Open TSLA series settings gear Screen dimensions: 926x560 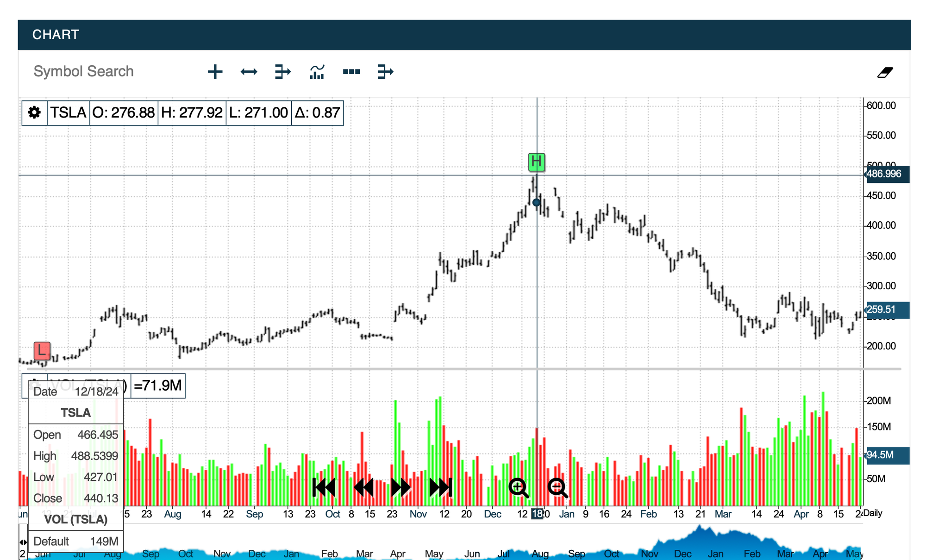34,112
